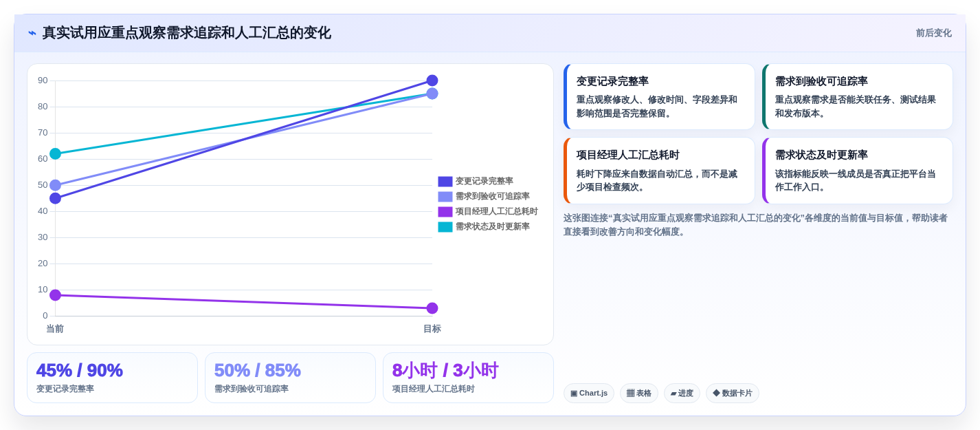Toggle 变更记录完整率 legend color swatch
Screen dimensions: 980x430
click(445, 182)
